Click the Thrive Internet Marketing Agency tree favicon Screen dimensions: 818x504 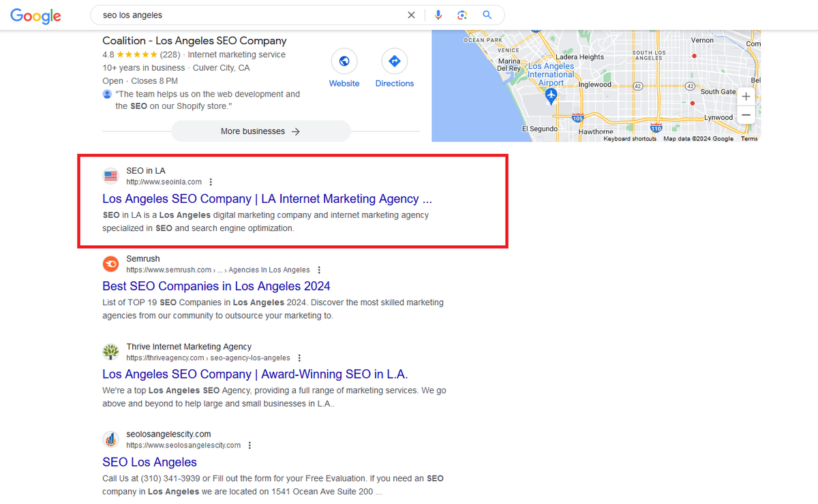[x=110, y=352]
